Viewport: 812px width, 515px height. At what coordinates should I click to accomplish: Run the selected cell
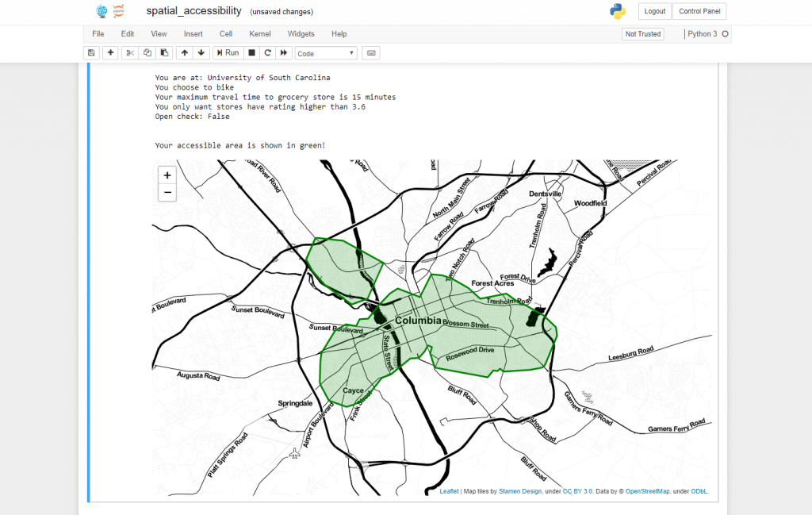[228, 52]
